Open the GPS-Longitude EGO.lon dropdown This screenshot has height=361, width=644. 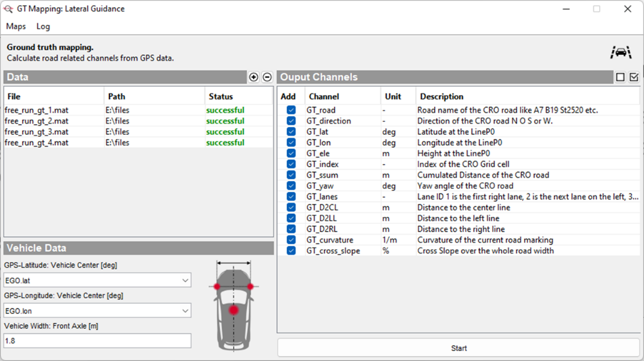[x=98, y=311]
